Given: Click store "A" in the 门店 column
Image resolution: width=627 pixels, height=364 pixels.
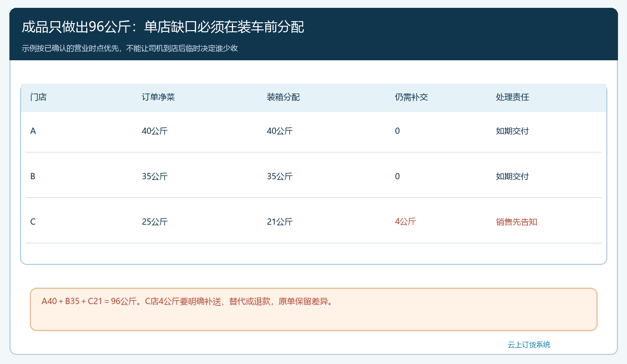Looking at the screenshot, I should coord(33,131).
